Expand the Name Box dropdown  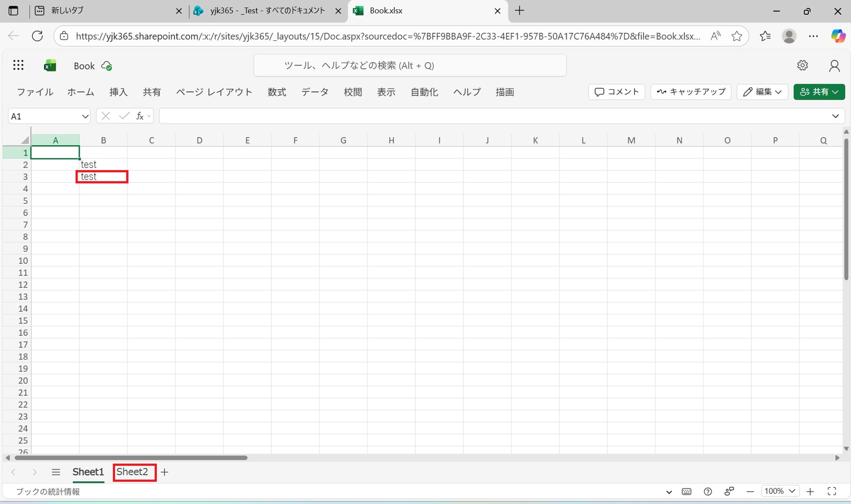tap(85, 117)
